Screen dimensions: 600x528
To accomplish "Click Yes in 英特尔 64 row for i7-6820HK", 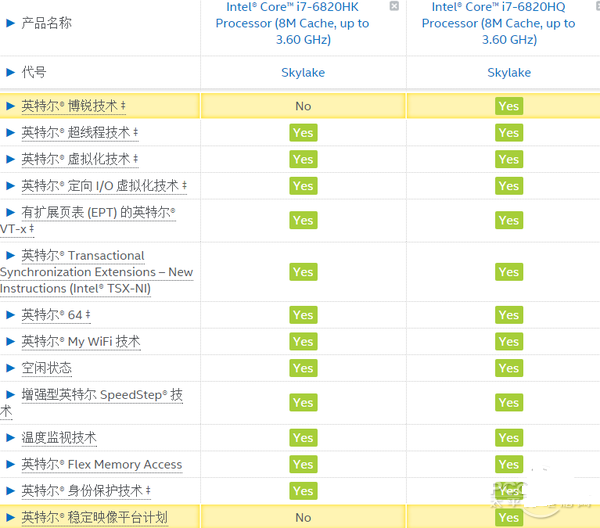I will point(303,315).
